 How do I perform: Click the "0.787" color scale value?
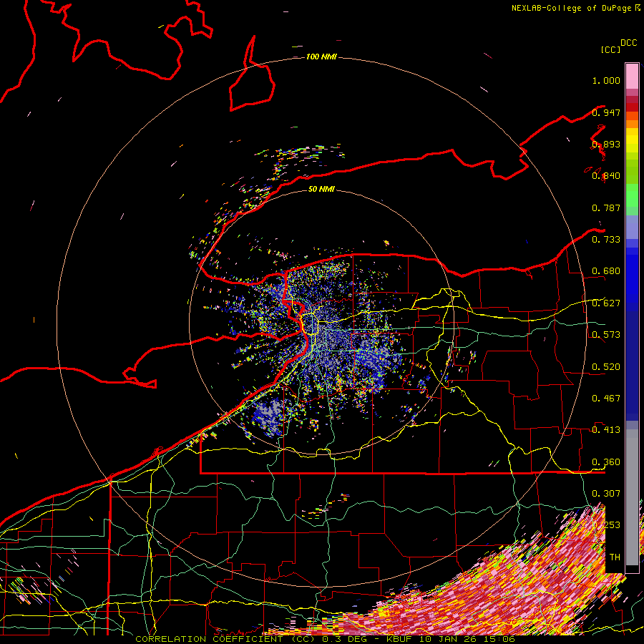606,208
